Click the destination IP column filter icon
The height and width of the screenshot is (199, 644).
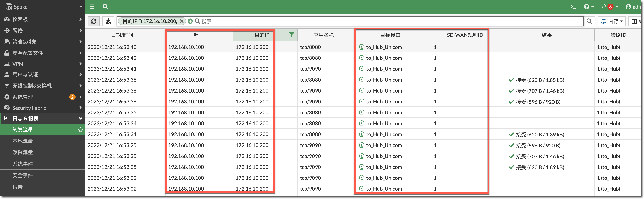(291, 35)
